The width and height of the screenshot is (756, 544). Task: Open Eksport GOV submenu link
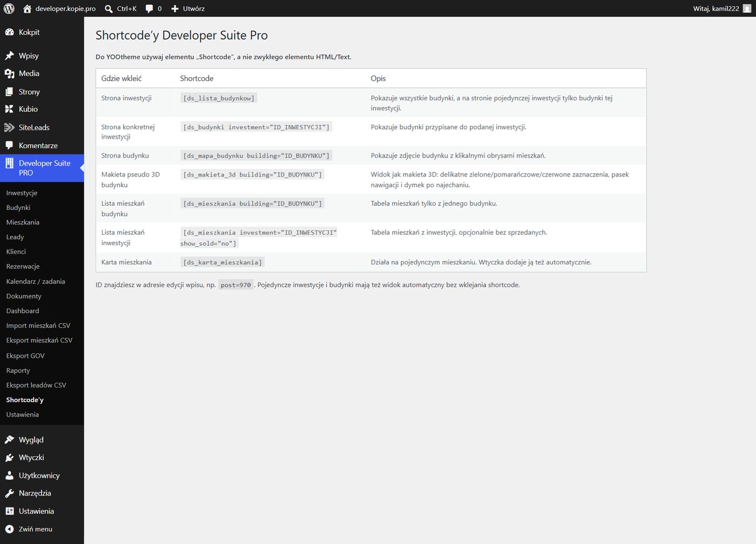25,356
